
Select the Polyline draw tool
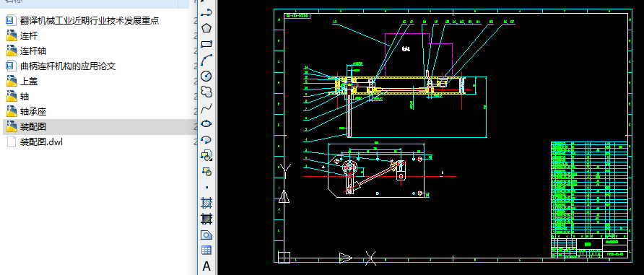pyautogui.click(x=206, y=13)
